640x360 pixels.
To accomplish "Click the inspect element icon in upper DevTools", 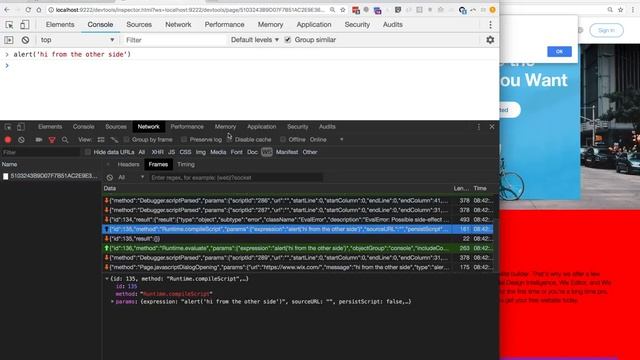I will 9,25.
